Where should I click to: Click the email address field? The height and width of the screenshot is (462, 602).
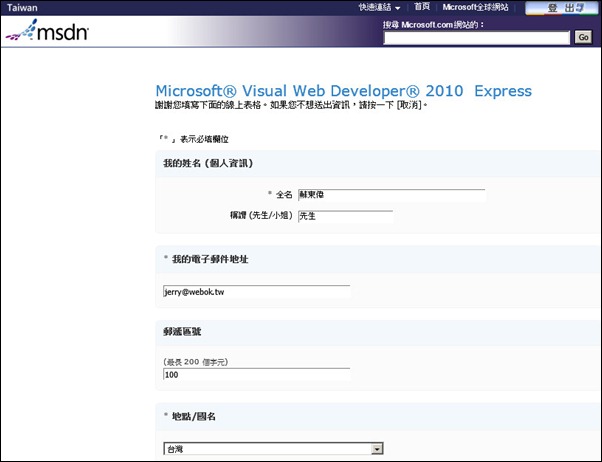[x=256, y=292]
